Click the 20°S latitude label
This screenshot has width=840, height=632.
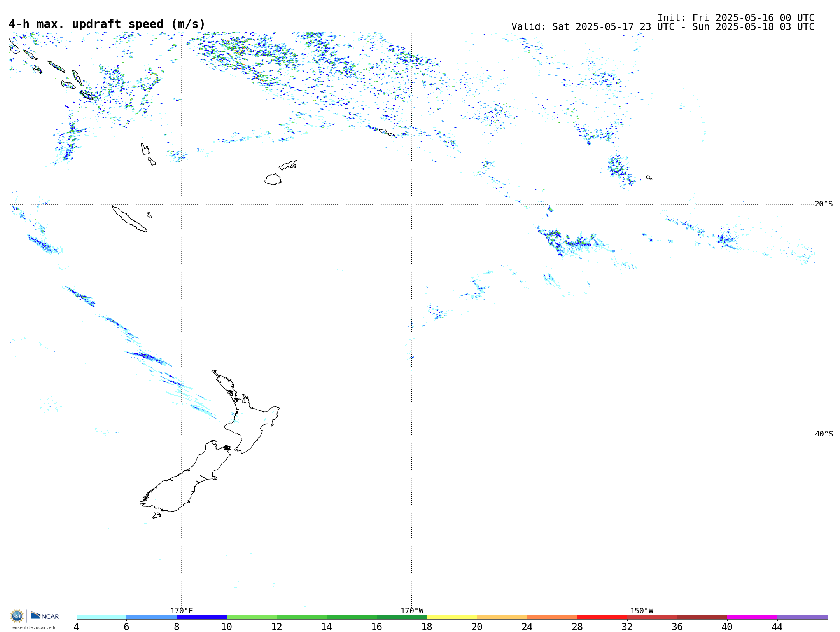824,204
